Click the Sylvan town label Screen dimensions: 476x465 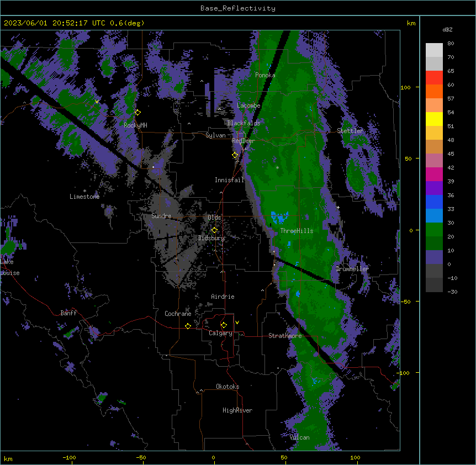click(215, 135)
